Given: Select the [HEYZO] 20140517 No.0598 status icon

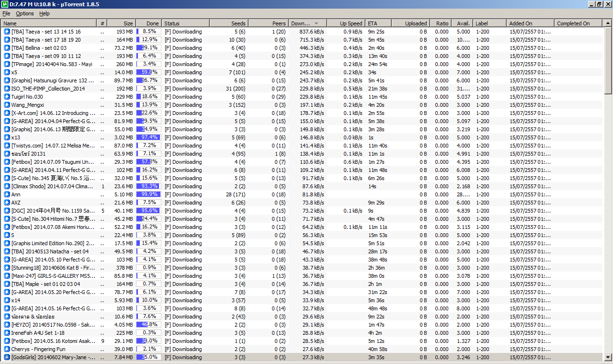Looking at the screenshot, I should pos(7,325).
